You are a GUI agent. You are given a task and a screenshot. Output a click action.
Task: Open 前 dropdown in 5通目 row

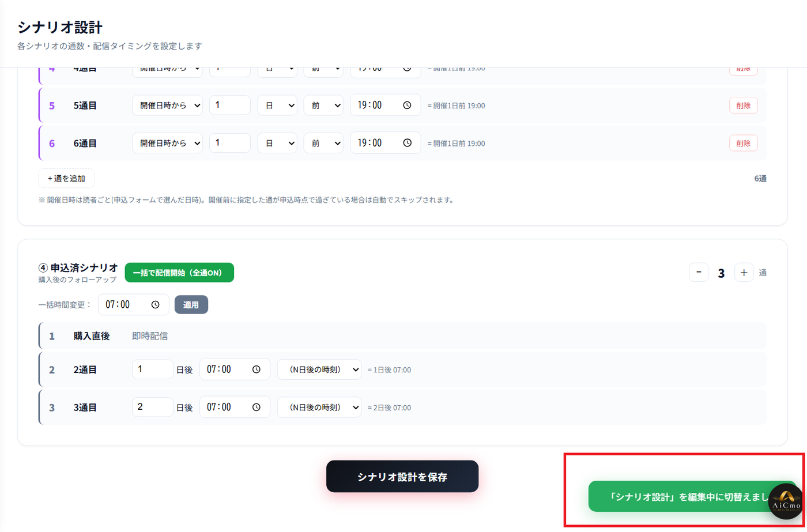(x=323, y=105)
